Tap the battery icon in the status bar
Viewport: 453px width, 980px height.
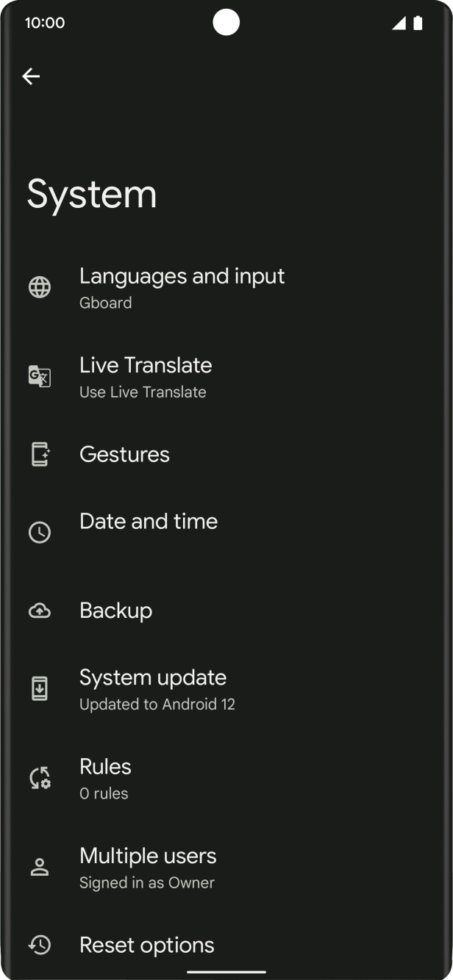(417, 22)
